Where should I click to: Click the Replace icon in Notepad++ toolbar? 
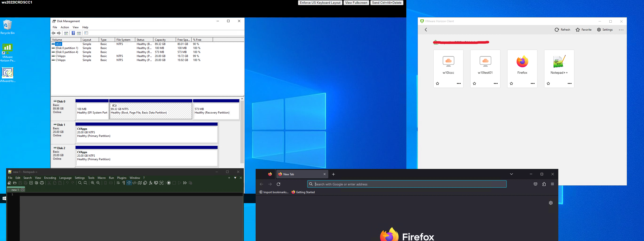pos(85,183)
